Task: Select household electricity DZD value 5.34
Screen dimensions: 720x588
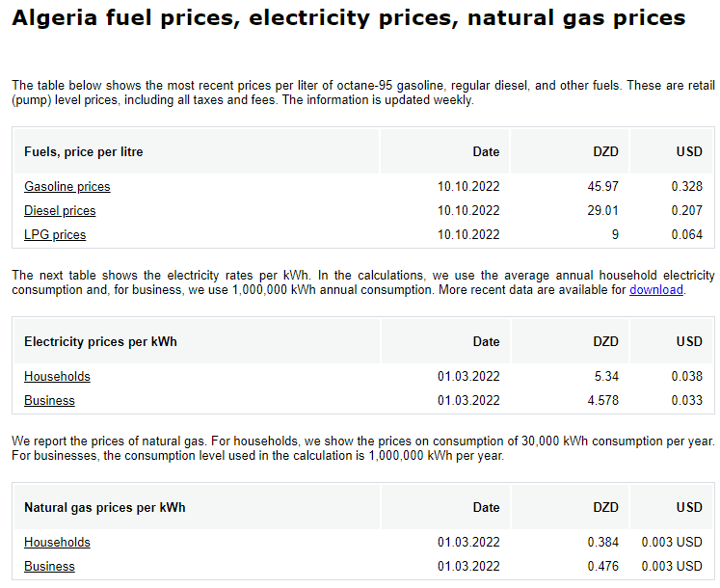Action: tap(605, 377)
